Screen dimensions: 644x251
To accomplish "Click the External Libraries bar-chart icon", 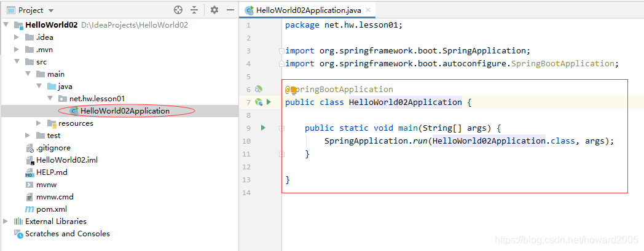I will [x=18, y=222].
